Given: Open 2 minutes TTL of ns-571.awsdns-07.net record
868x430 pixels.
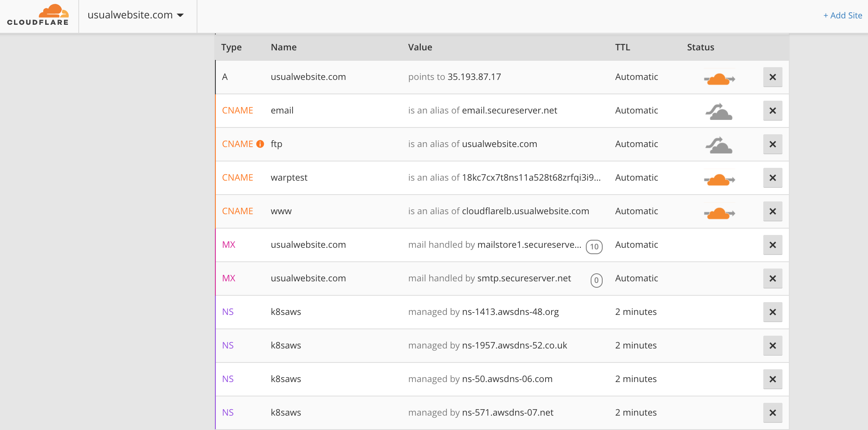Looking at the screenshot, I should [636, 412].
